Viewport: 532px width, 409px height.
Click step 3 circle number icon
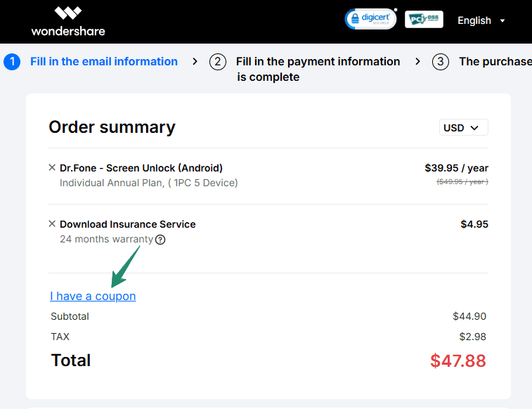441,62
